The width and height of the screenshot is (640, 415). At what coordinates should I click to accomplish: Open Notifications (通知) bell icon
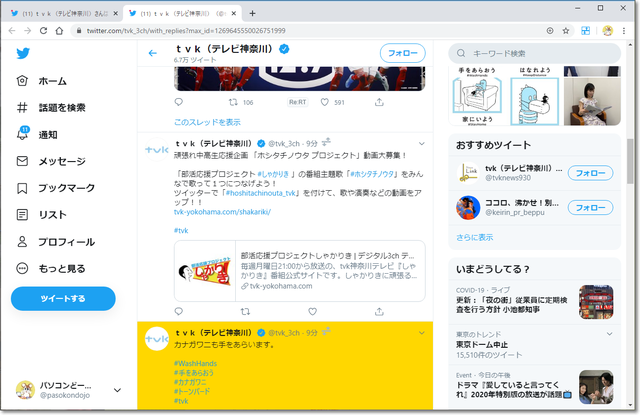pyautogui.click(x=24, y=134)
